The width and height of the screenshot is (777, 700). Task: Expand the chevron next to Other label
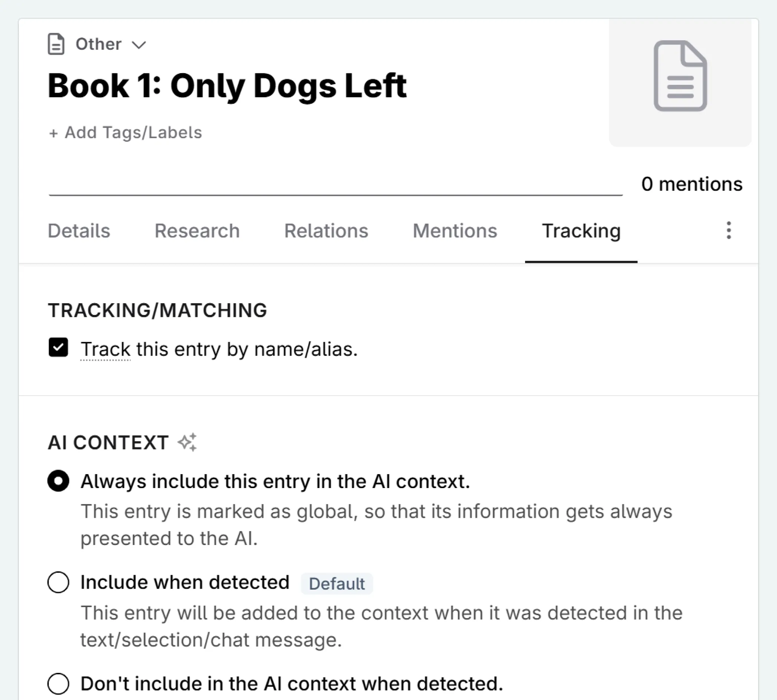point(139,45)
